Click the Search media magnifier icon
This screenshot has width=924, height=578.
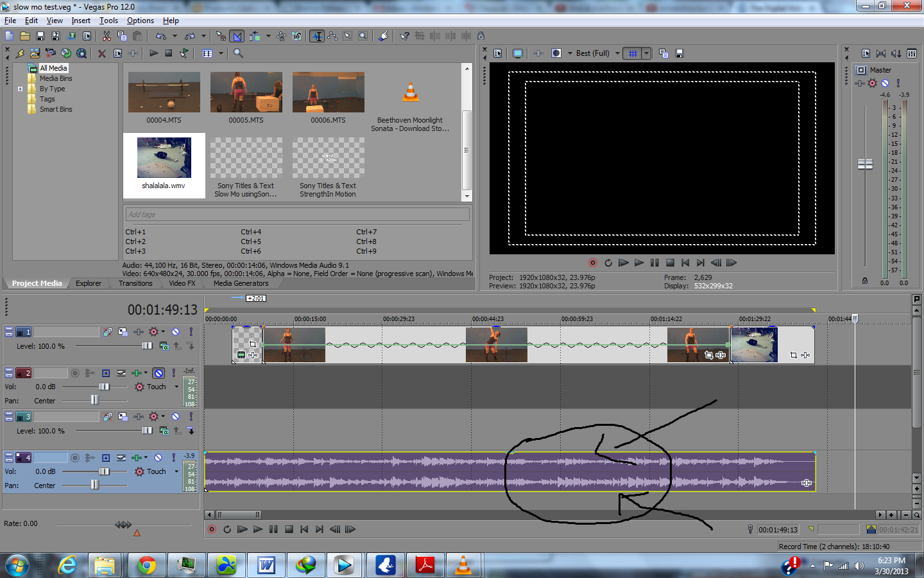[x=238, y=53]
